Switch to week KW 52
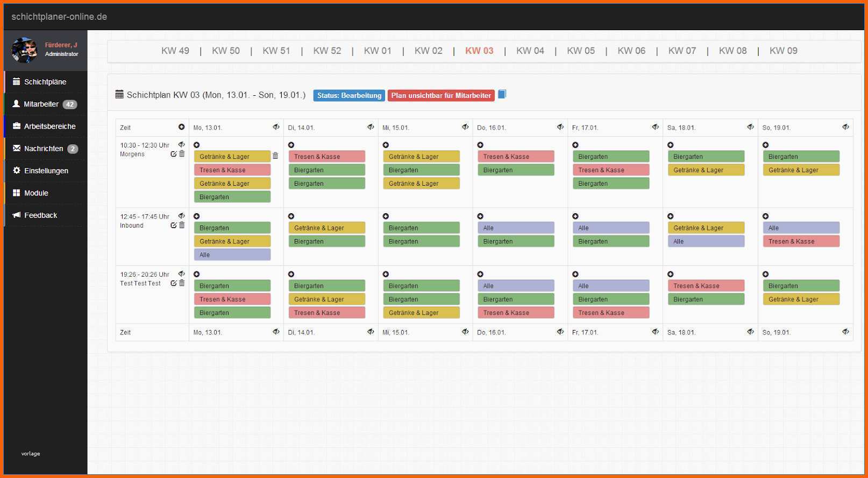Viewport: 868px width, 478px height. point(327,51)
